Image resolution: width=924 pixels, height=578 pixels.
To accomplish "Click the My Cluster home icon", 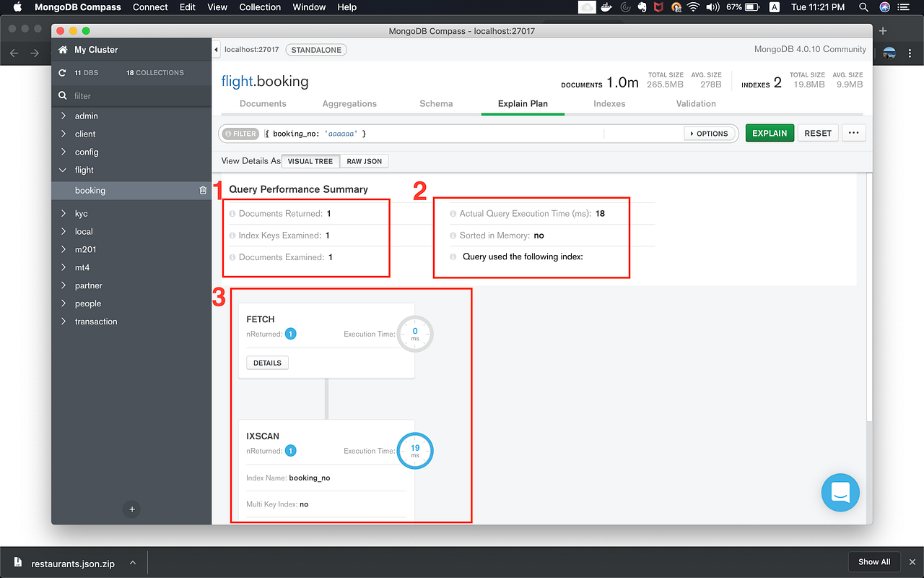I will pyautogui.click(x=63, y=49).
